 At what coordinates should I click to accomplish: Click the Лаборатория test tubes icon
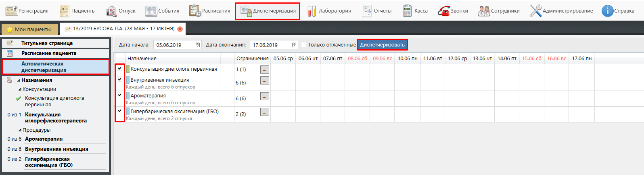pyautogui.click(x=312, y=11)
